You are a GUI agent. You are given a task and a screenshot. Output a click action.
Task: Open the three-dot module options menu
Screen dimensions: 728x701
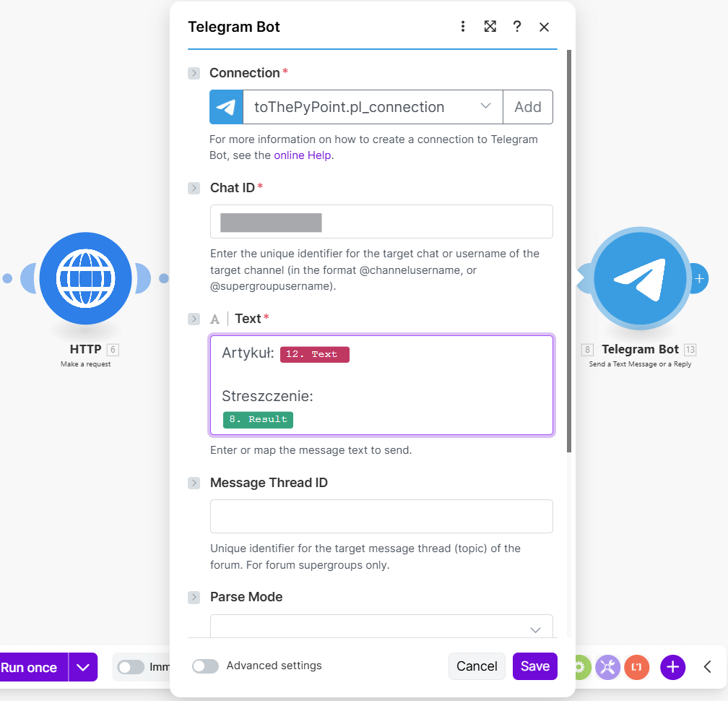click(x=462, y=27)
